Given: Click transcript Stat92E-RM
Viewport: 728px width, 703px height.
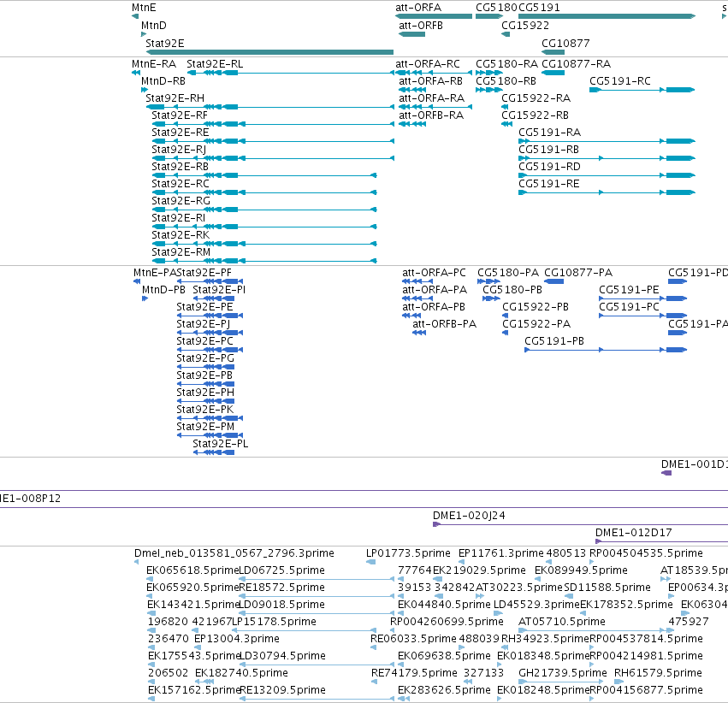Looking at the screenshot, I should pyautogui.click(x=264, y=261).
